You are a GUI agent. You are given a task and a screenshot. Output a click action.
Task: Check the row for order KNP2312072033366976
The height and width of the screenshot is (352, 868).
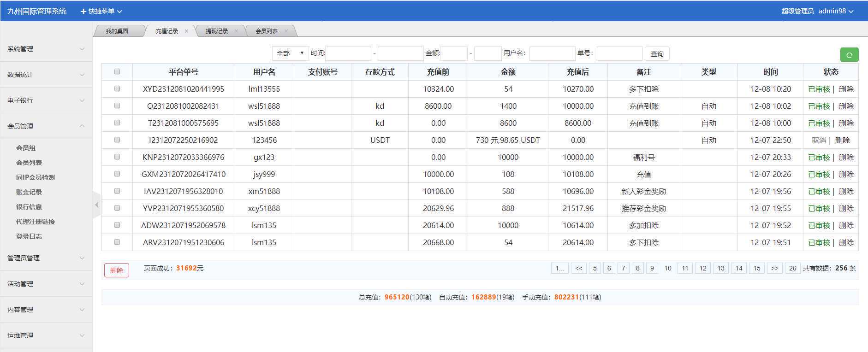point(117,157)
